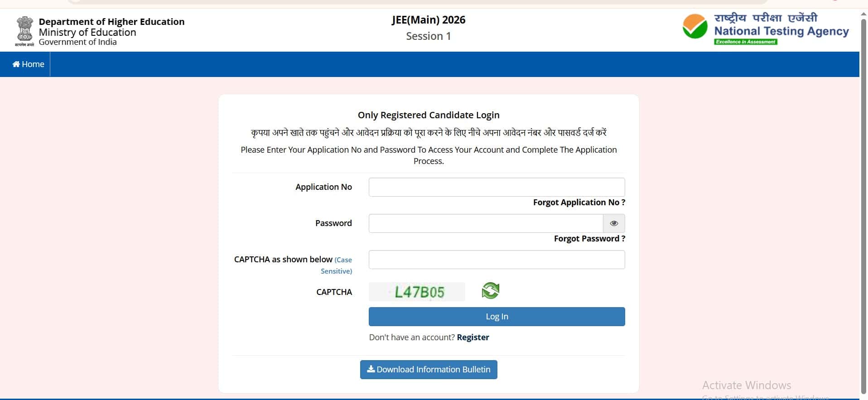This screenshot has width=868, height=400.
Task: Focus the CAPTCHA text entry field
Action: click(497, 260)
